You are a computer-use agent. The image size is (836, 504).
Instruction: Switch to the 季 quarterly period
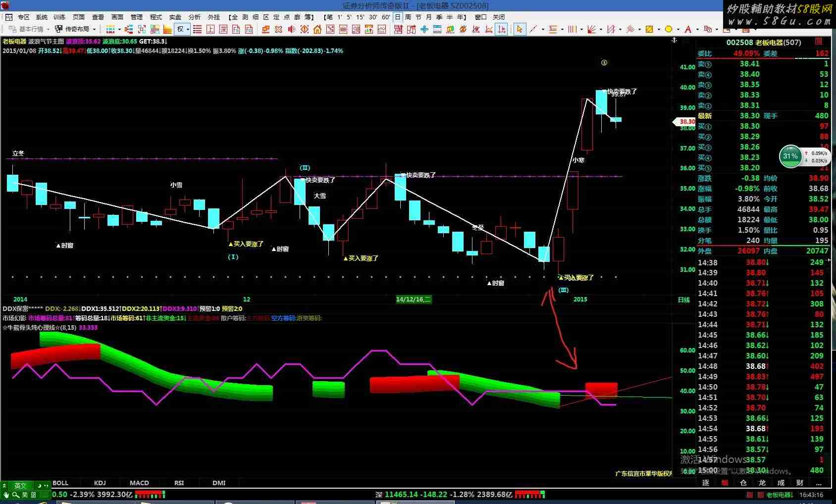[439, 17]
